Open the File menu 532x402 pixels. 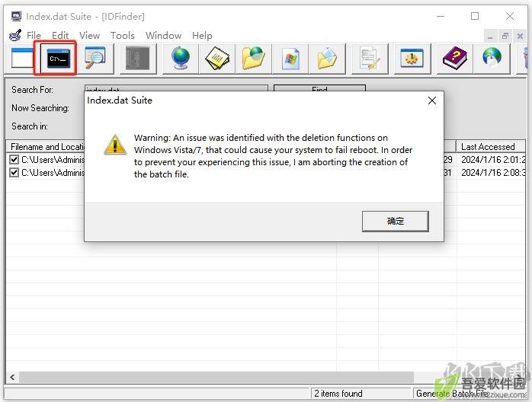pos(34,35)
